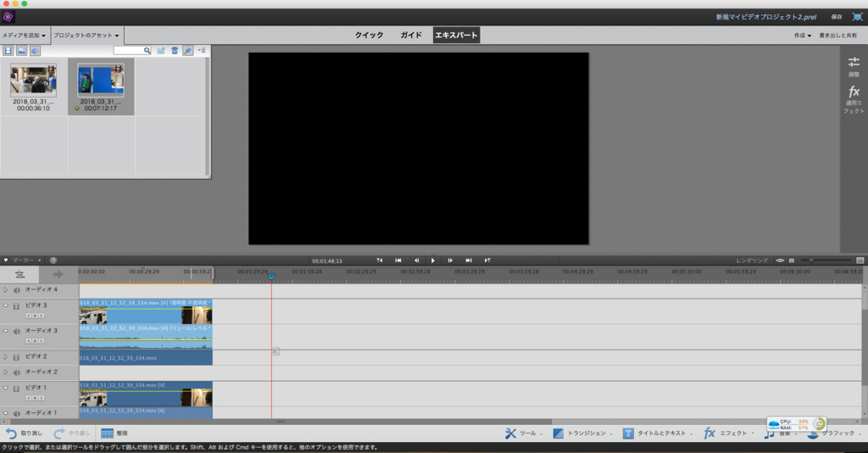Collapse the ビデオ 1 track
The width and height of the screenshot is (868, 453).
coord(6,388)
